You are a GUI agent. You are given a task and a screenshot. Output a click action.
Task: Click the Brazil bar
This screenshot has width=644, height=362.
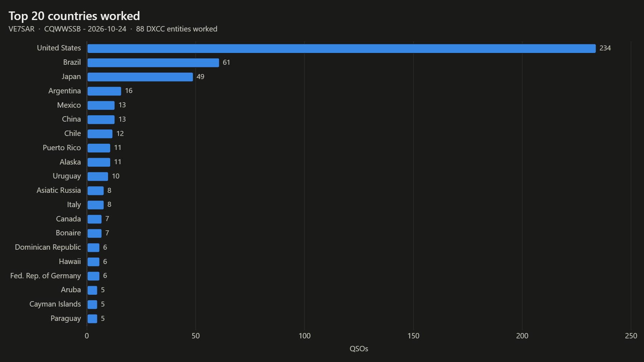click(x=153, y=63)
